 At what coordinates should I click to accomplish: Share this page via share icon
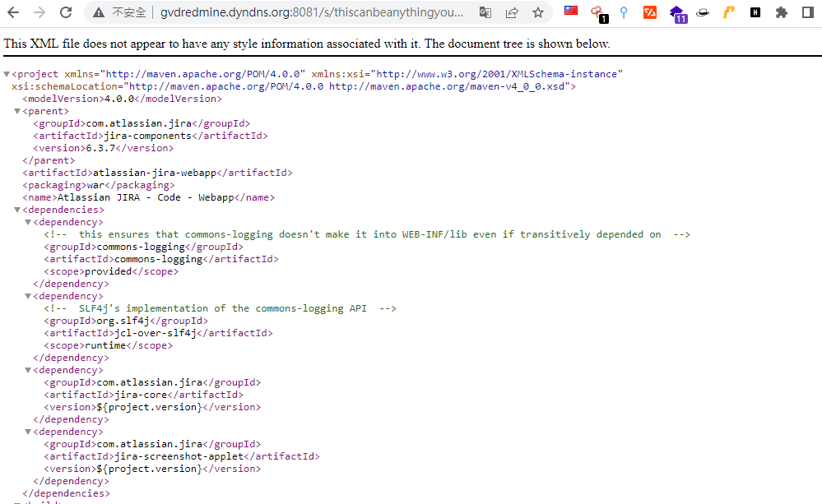coord(512,12)
